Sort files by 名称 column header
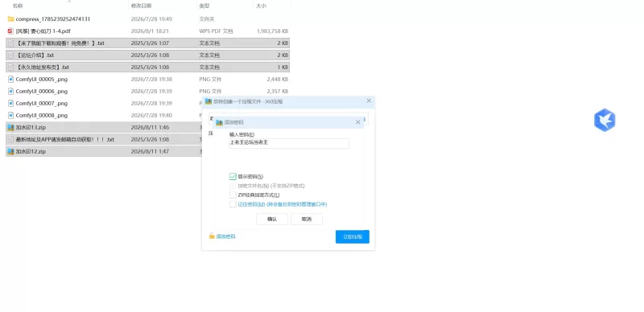The width and height of the screenshot is (644, 312). tap(18, 6)
